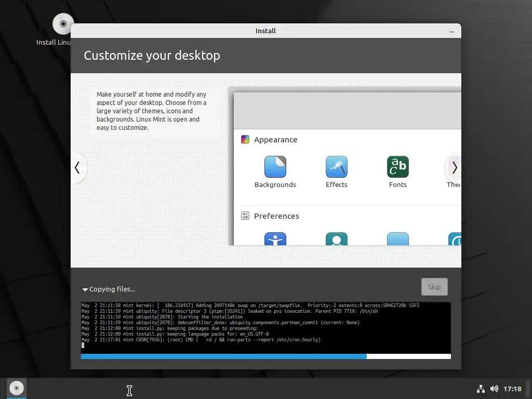Click the log line 'File descriptor 3' leaked
Screen dimensions: 532x399
point(229,311)
